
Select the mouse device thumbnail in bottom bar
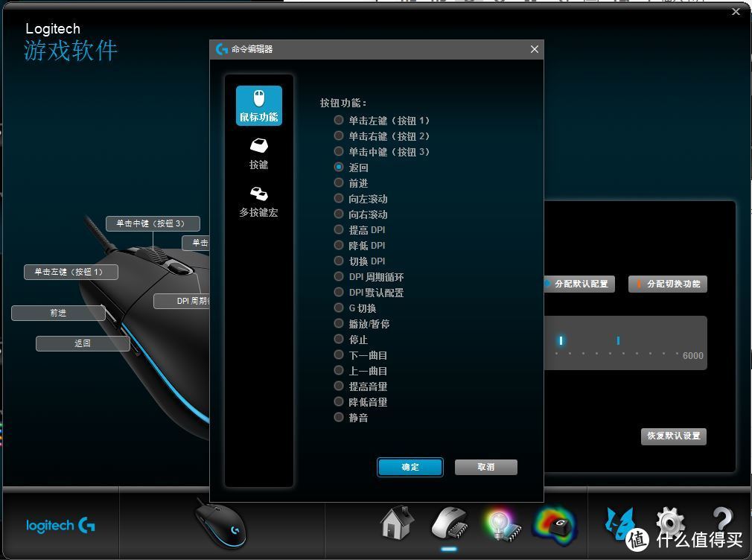pyautogui.click(x=220, y=524)
